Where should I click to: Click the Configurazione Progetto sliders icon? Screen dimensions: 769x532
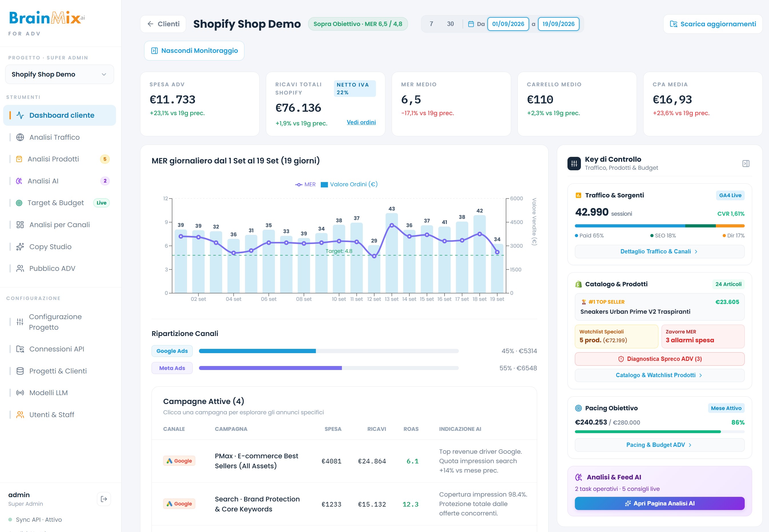point(20,322)
